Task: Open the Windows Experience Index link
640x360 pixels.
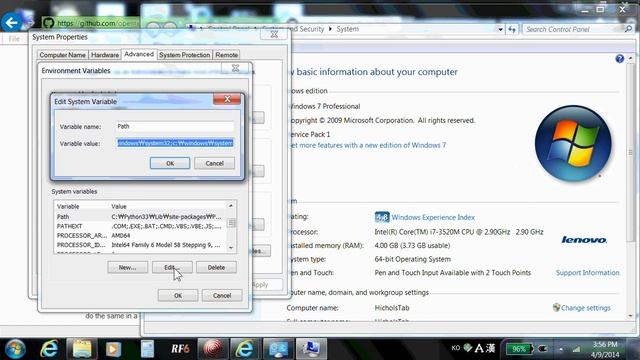Action: point(433,217)
